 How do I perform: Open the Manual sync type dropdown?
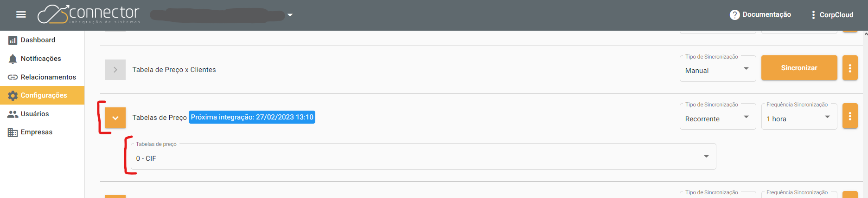tap(717, 70)
